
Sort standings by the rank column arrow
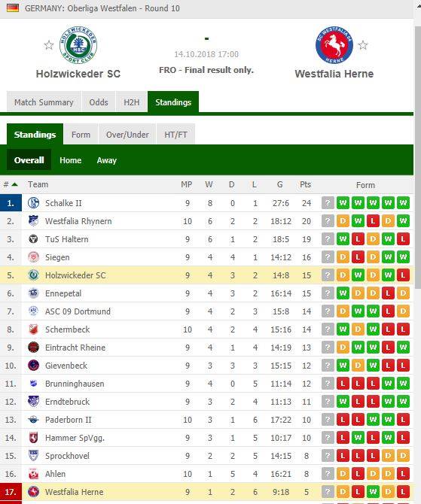tap(14, 184)
